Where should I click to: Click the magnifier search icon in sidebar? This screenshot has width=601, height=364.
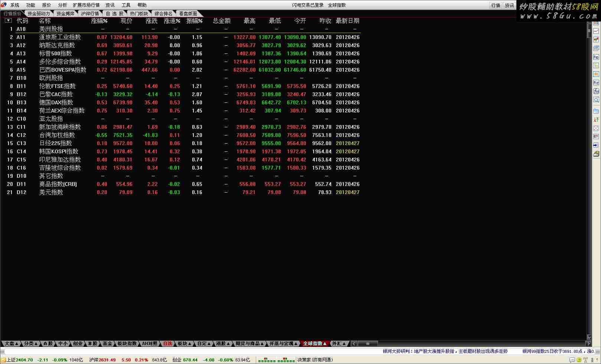tap(596, 100)
